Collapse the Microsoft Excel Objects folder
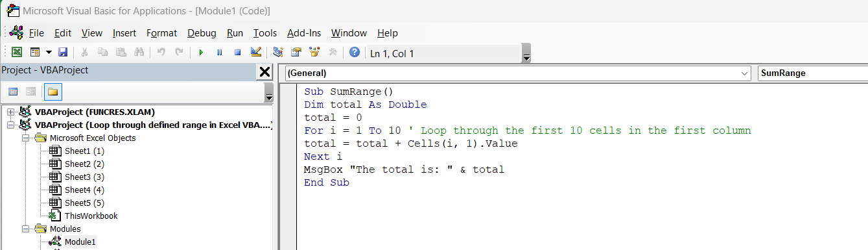 (x=26, y=138)
